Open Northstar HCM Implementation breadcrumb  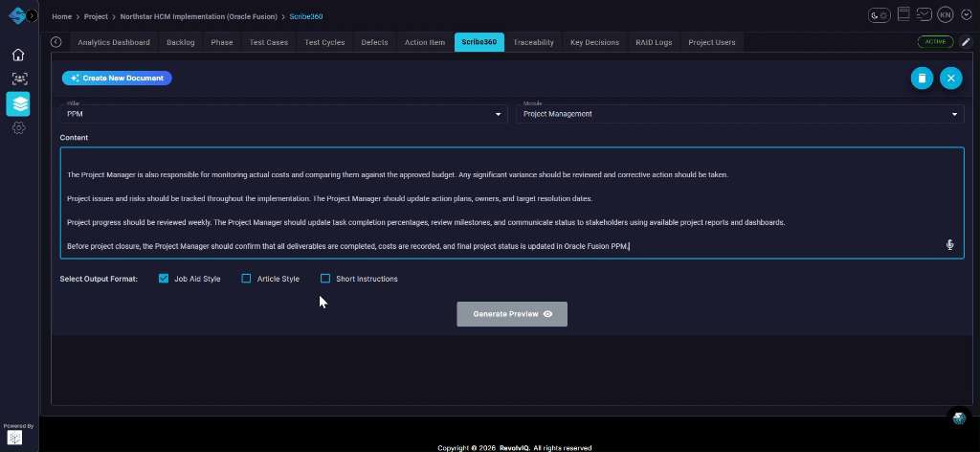(199, 16)
